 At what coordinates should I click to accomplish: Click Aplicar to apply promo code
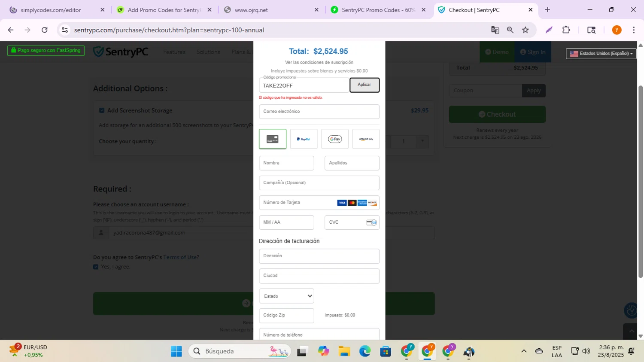point(365,85)
